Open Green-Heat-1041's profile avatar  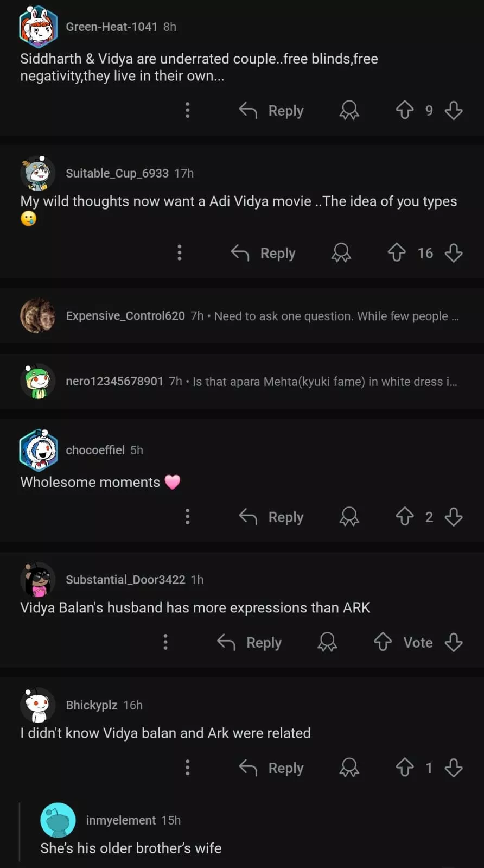pos(38,27)
